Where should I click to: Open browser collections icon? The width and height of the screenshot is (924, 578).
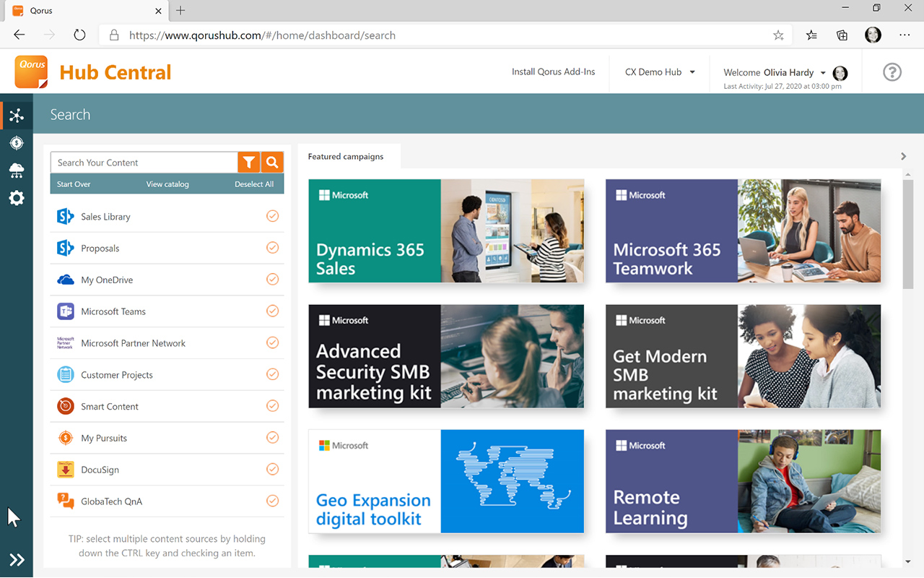point(842,35)
